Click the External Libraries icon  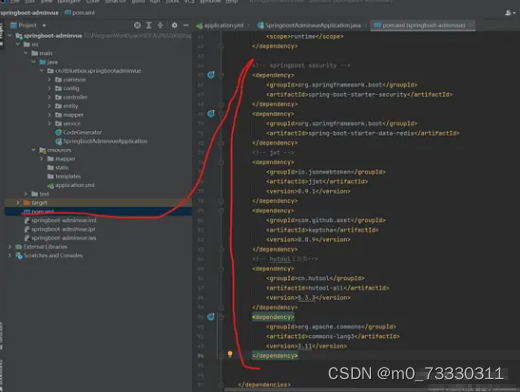click(19, 247)
